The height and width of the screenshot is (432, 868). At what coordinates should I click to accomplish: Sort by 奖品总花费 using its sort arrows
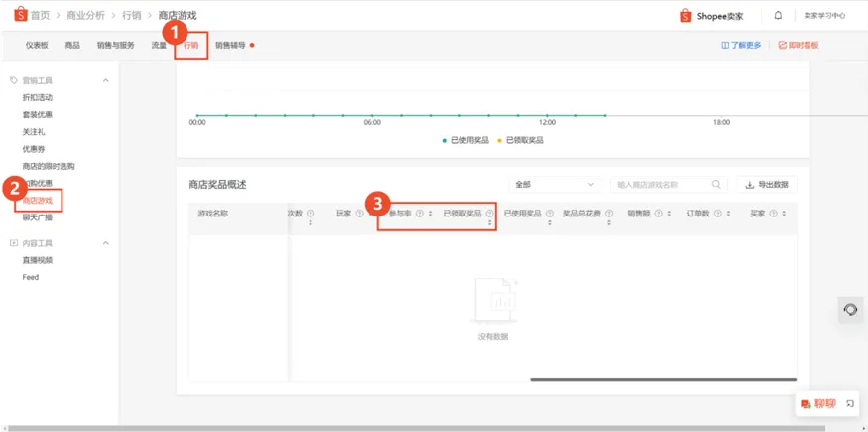coord(609,222)
